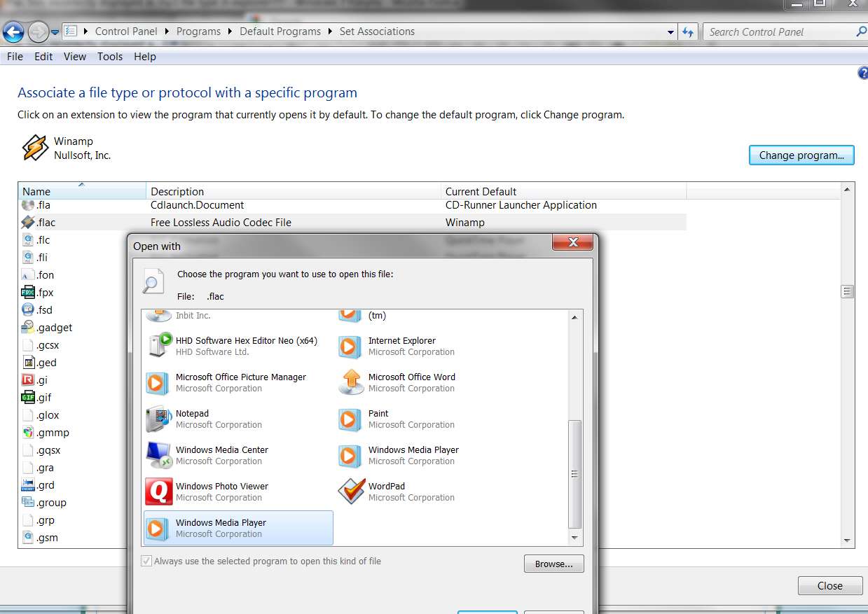Click the .gif file icon

28,398
